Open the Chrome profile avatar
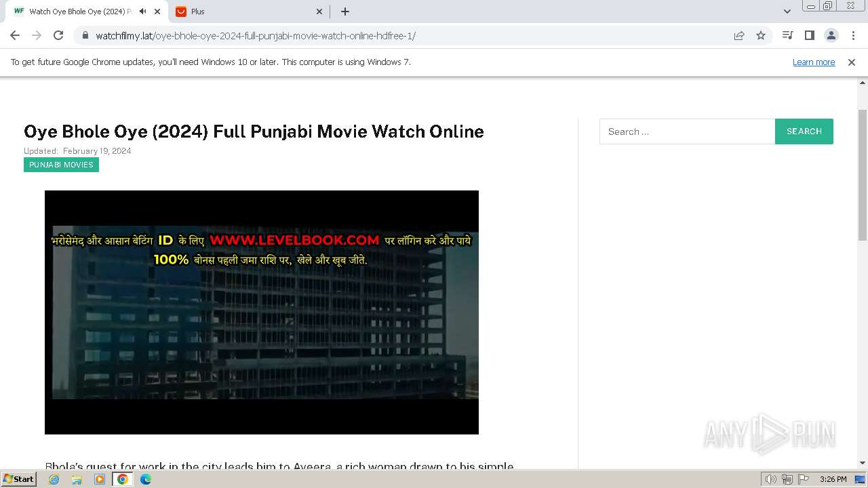Image resolution: width=868 pixels, height=488 pixels. click(831, 35)
